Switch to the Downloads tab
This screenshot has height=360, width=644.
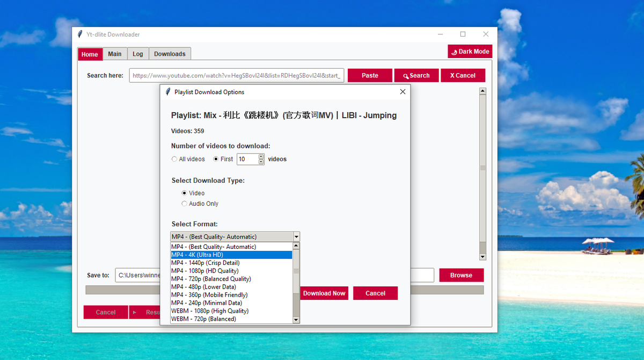[x=170, y=54]
